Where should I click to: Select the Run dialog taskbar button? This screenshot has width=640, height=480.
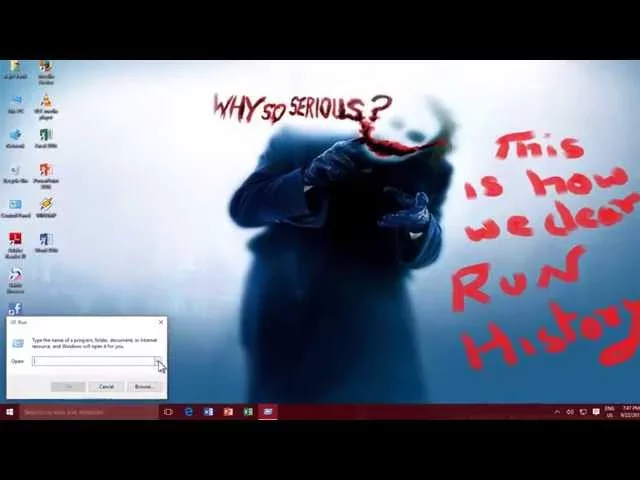coord(268,412)
